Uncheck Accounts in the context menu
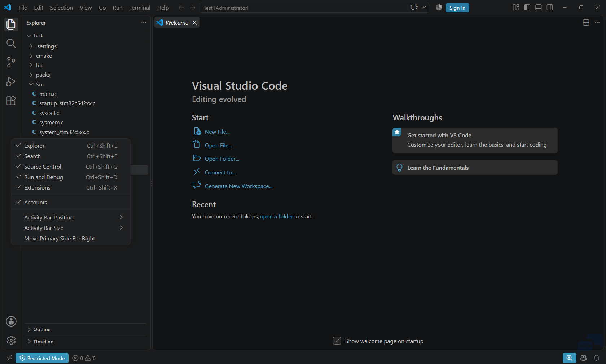 click(x=71, y=202)
